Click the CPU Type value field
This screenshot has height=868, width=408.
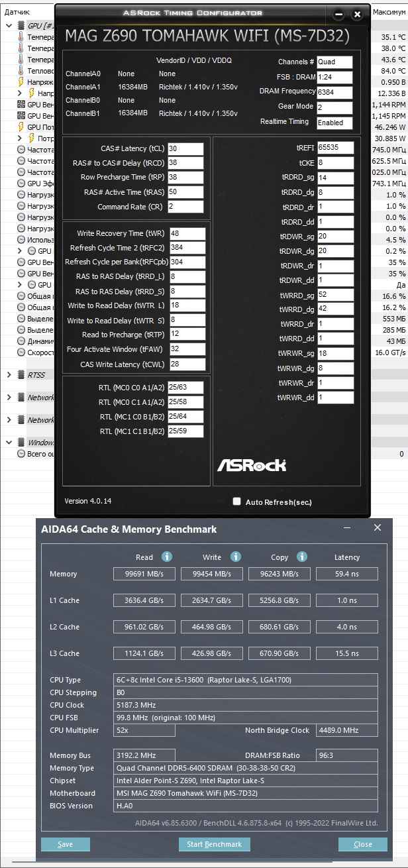(246, 680)
